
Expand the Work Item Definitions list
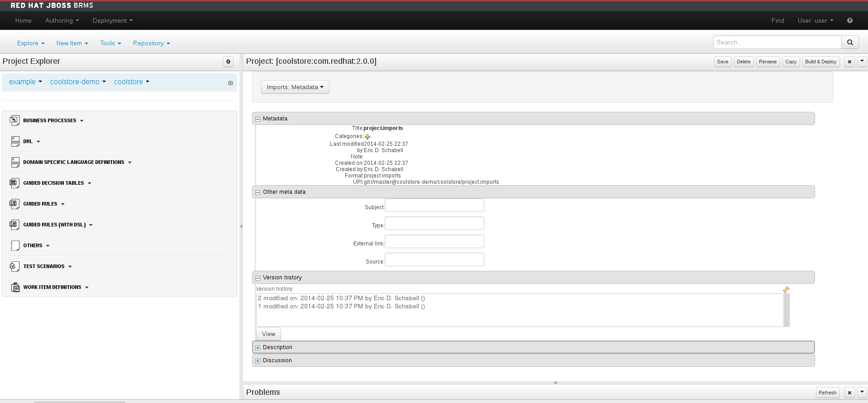(x=87, y=288)
